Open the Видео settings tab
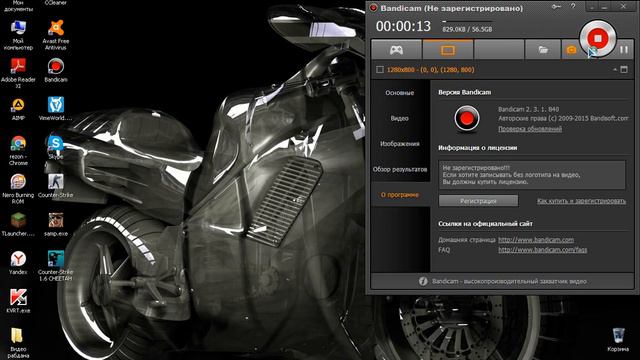640x360 pixels. pos(400,118)
